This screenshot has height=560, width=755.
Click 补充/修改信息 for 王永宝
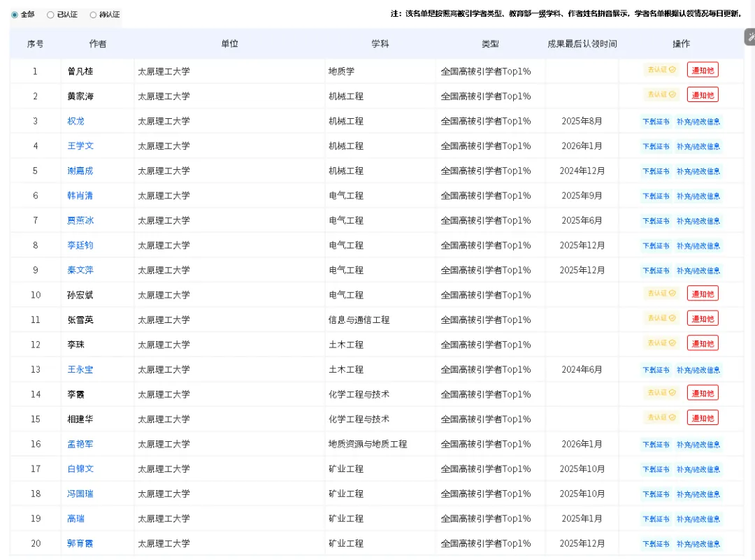(698, 371)
